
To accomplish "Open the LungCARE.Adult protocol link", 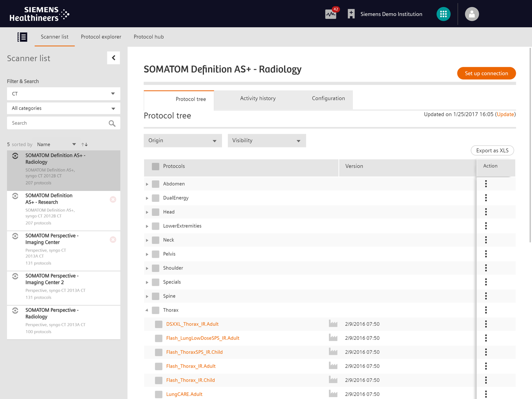I will point(184,394).
